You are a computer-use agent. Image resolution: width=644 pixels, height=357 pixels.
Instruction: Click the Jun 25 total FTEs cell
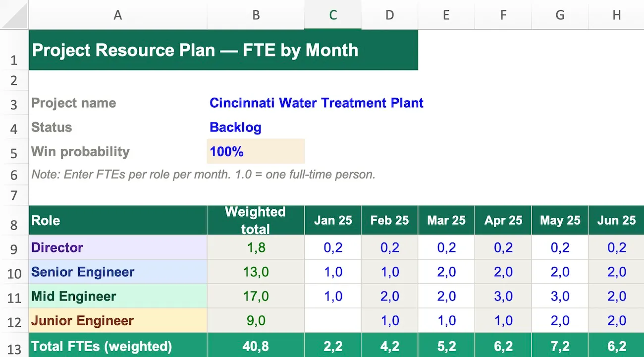click(x=616, y=346)
